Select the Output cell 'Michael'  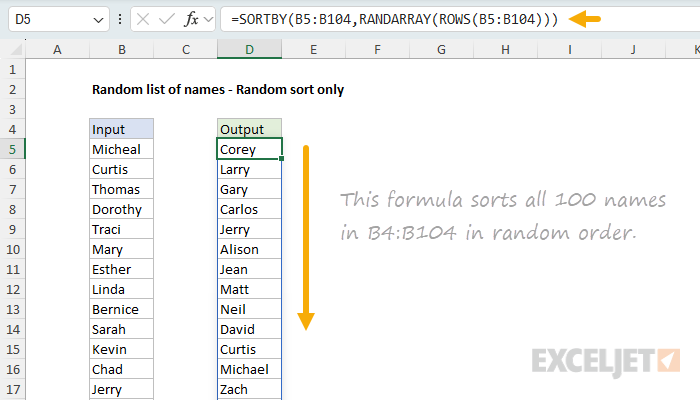(250, 369)
